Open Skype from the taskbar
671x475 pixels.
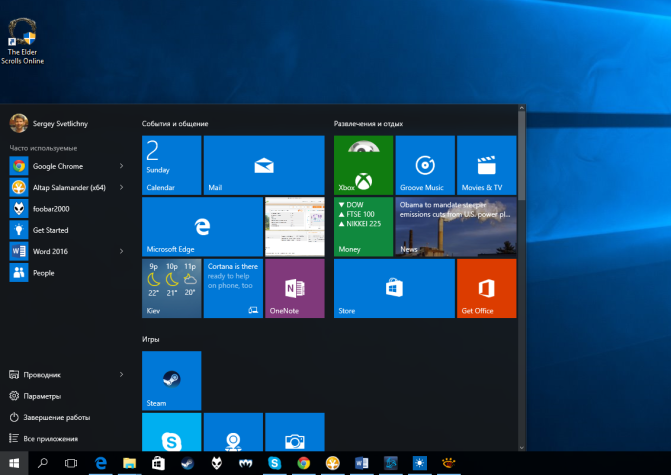(274, 463)
